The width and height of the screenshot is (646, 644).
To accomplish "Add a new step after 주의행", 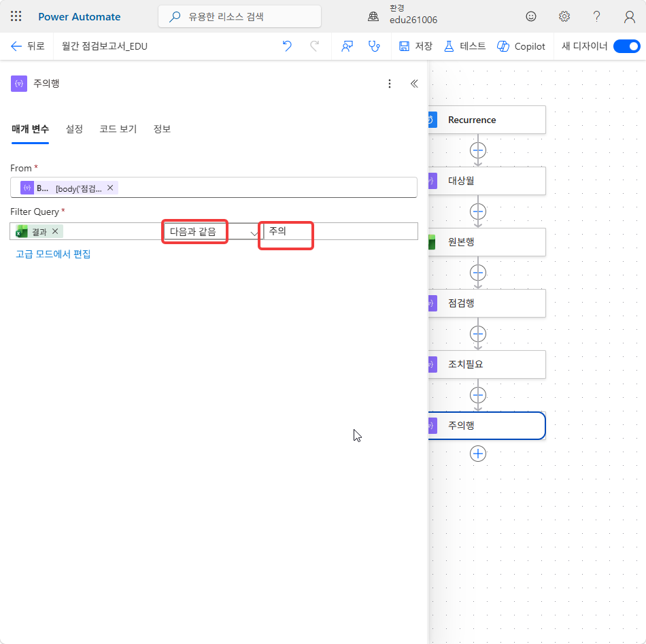I will point(478,454).
